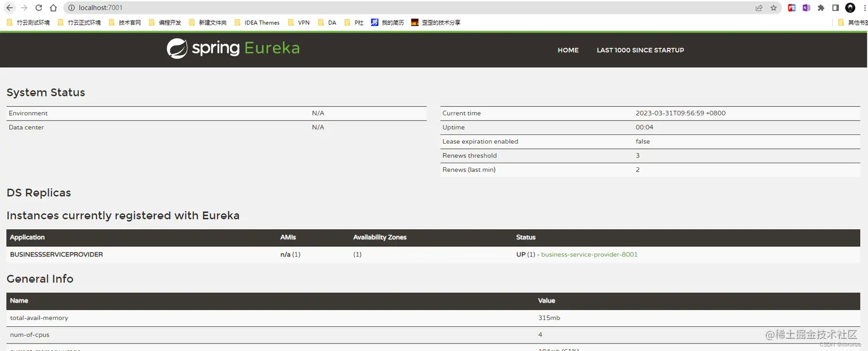This screenshot has width=868, height=351.
Task: Click the Lease expiration value false
Action: click(x=643, y=141)
